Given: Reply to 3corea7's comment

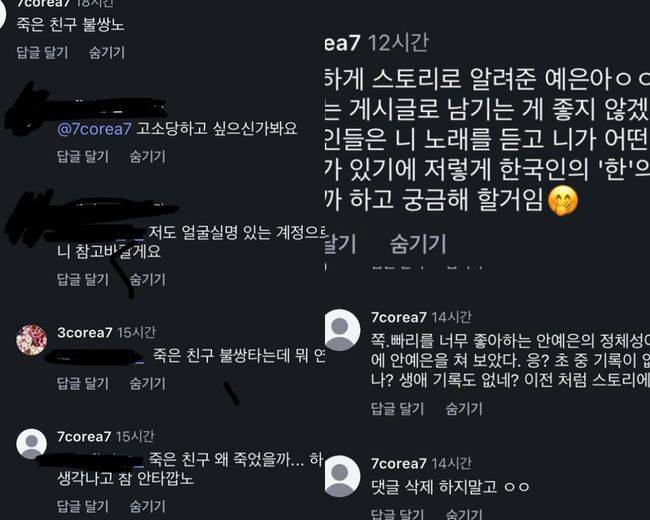Looking at the screenshot, I should (82, 383).
